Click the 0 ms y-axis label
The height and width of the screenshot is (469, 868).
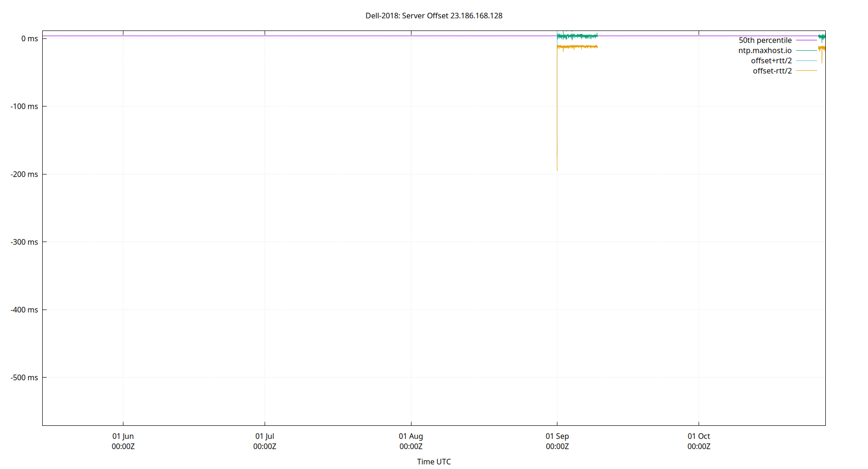point(29,38)
